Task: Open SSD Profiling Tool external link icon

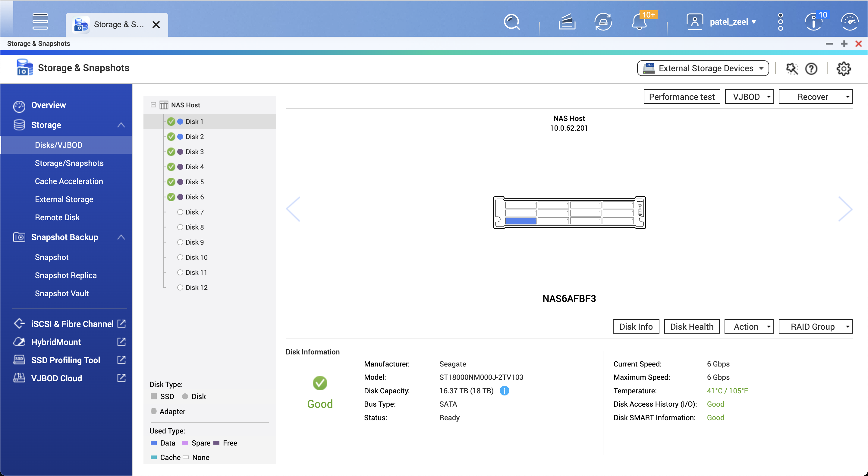Action: (x=121, y=360)
